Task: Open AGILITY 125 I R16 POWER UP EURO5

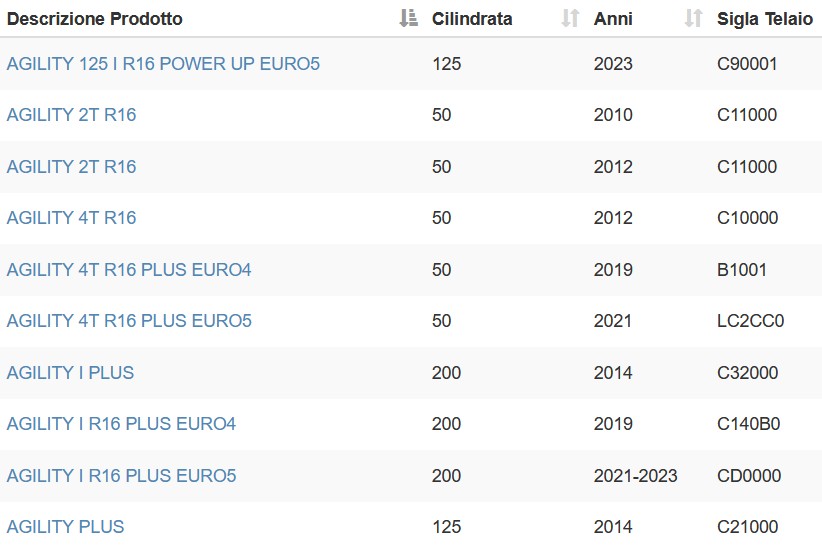Action: point(163,63)
